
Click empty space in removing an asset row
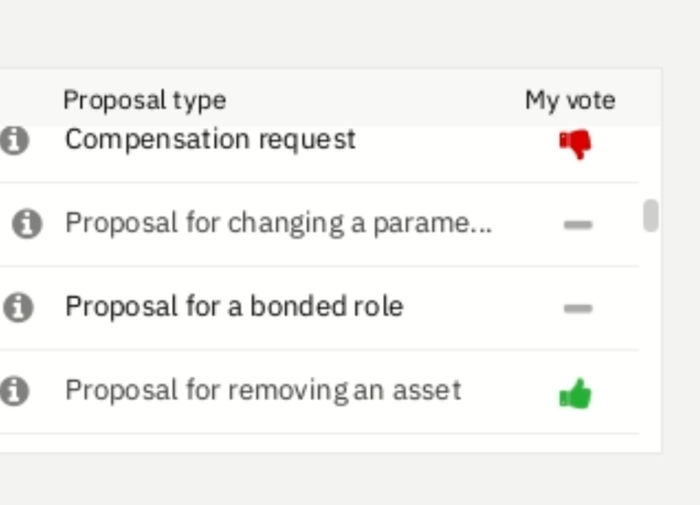coord(510,391)
